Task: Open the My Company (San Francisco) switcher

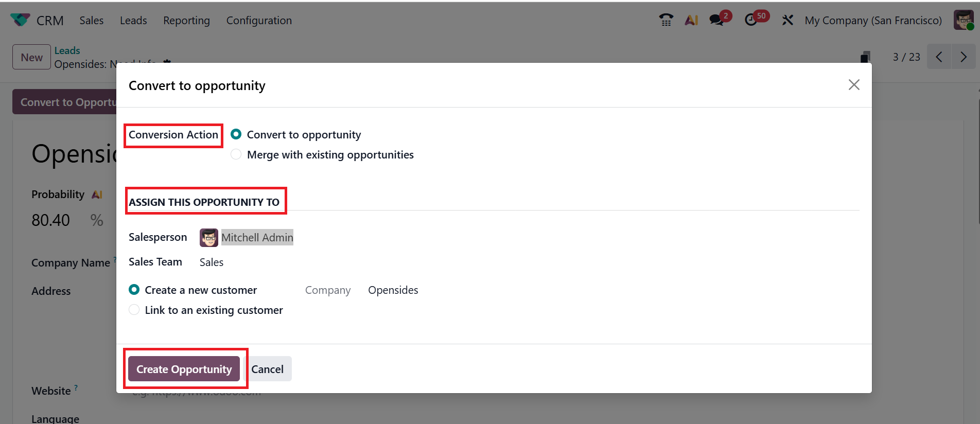Action: tap(873, 21)
